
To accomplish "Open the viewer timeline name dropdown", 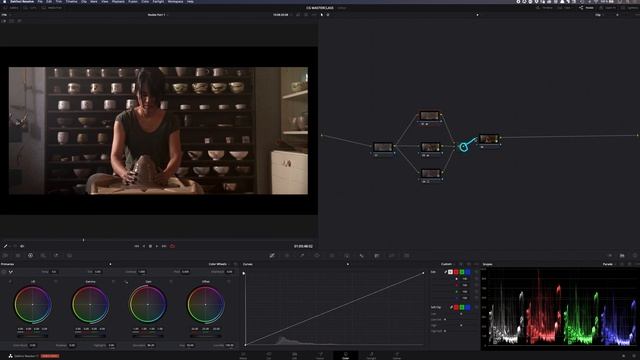I will pyautogui.click(x=157, y=15).
